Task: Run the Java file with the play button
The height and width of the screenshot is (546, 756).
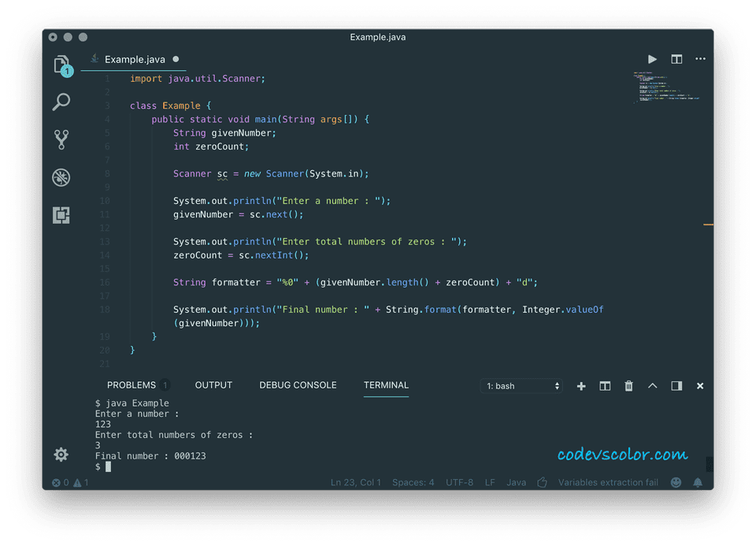Action: point(652,59)
